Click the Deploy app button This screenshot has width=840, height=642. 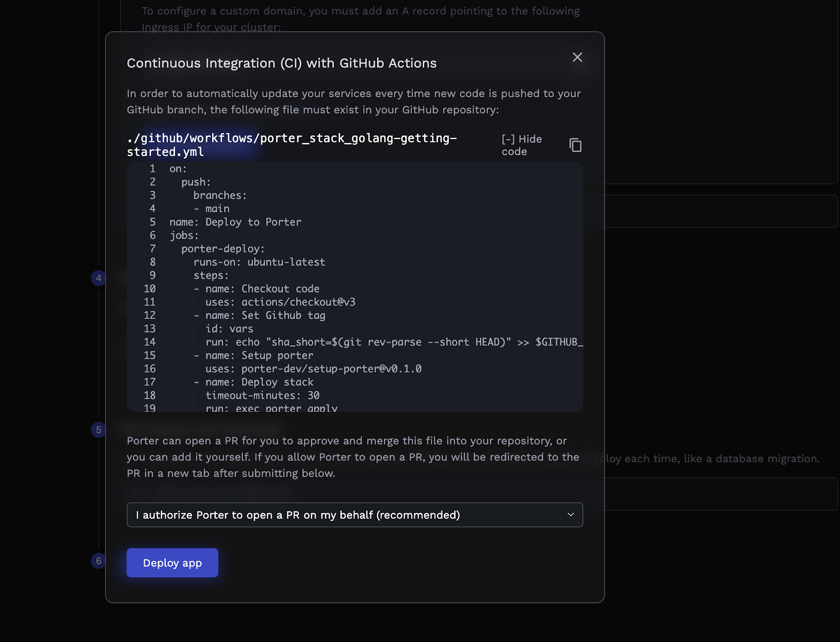pyautogui.click(x=172, y=563)
